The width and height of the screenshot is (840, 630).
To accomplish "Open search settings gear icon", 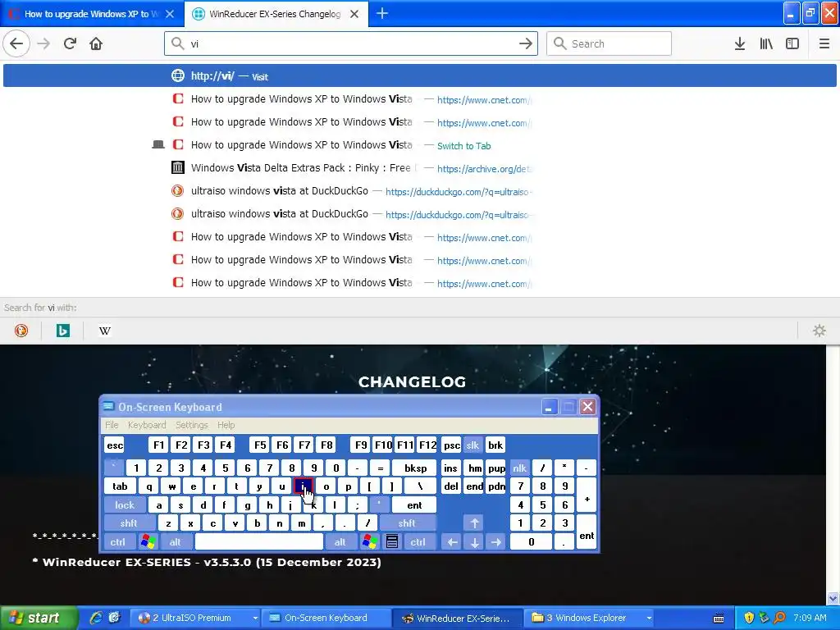I will [819, 331].
